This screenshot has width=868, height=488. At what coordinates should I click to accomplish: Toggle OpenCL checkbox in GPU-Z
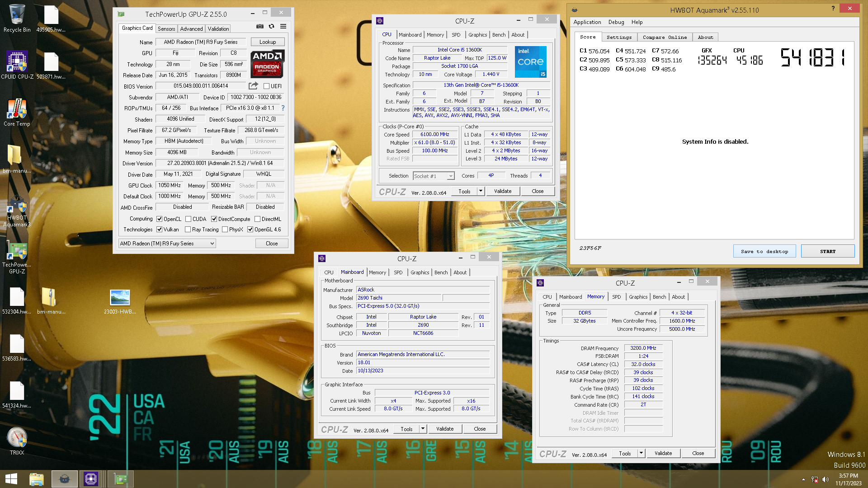(x=160, y=219)
